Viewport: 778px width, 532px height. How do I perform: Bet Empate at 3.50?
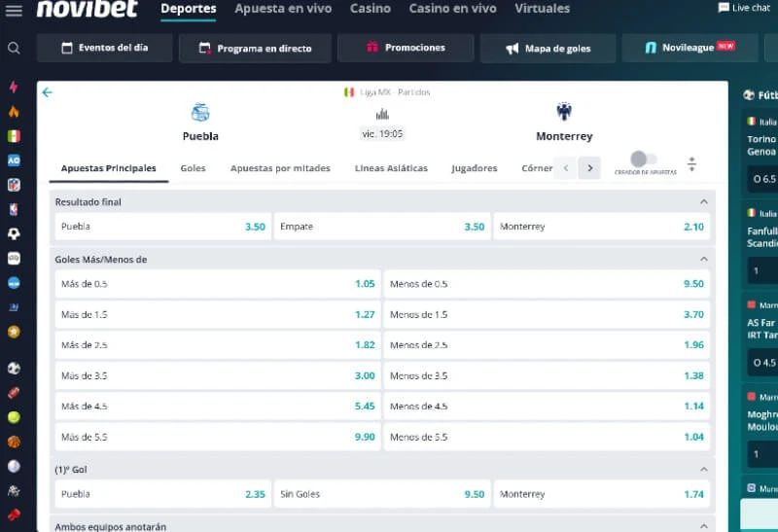(382, 227)
